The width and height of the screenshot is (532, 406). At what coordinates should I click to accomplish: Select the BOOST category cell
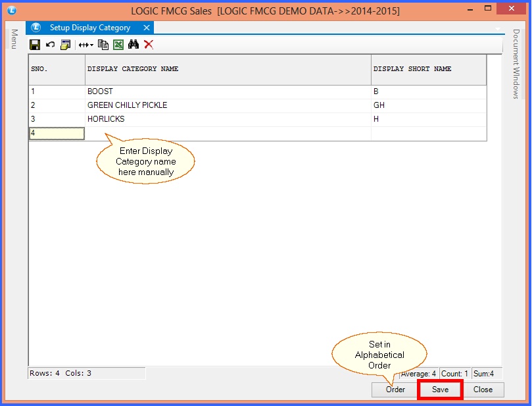(x=228, y=91)
